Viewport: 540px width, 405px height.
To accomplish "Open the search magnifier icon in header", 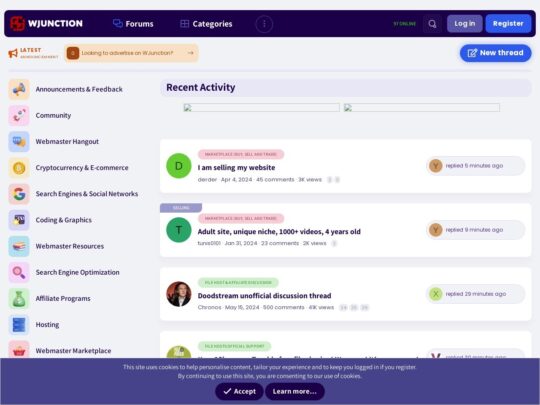I will click(x=432, y=24).
